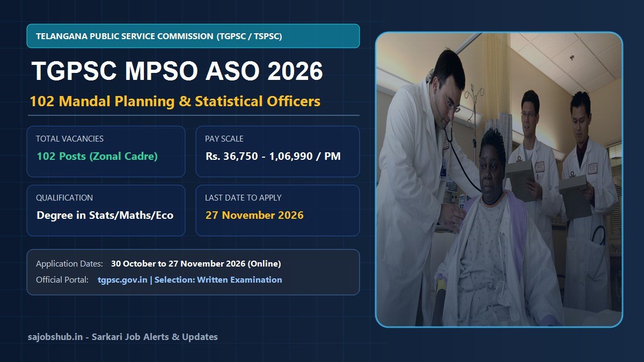Screen dimensions: 644x362
Task: Click the Telangana Public Service Commission header banner
Action: click(193, 36)
